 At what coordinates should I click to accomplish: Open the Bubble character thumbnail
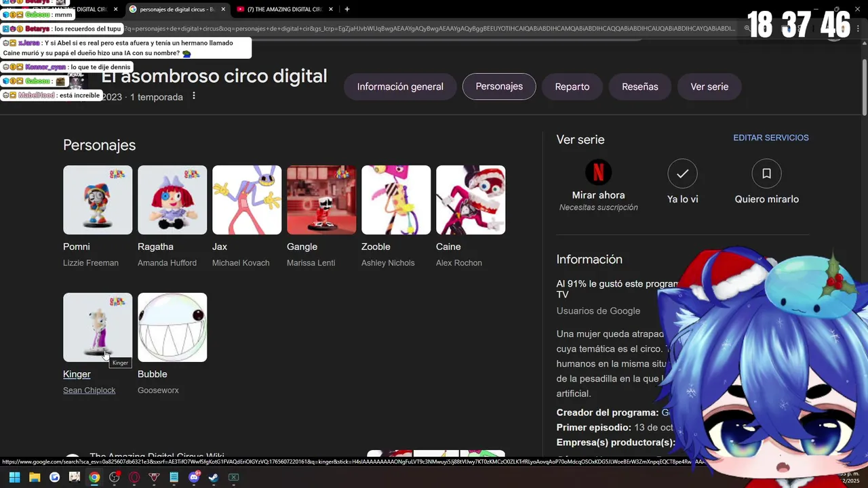[172, 327]
